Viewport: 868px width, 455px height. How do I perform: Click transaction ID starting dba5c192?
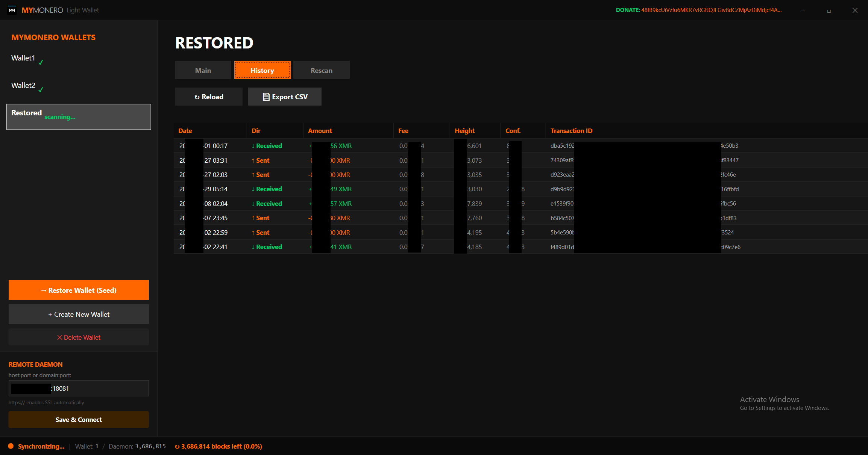[644, 146]
